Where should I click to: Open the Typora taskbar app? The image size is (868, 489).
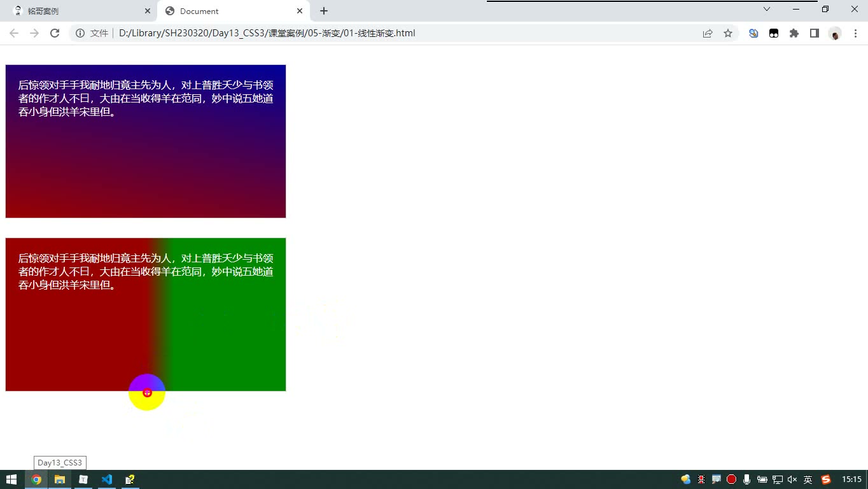83,479
